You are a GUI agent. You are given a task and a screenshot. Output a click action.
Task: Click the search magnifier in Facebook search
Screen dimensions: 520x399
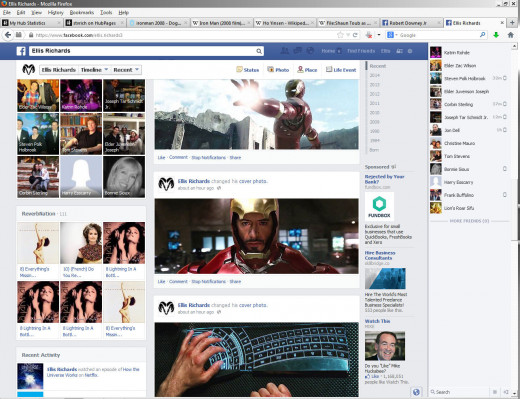(x=259, y=51)
